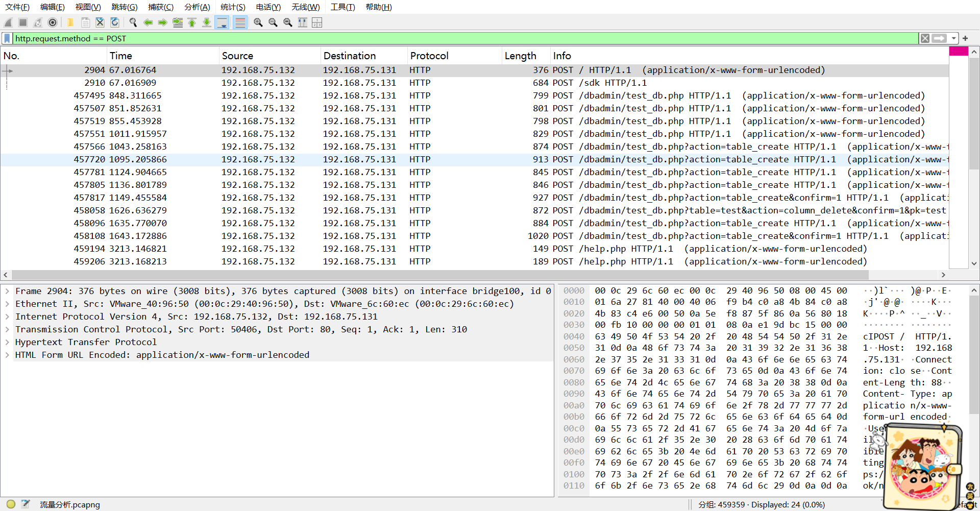Sort packets by Source column
The width and height of the screenshot is (980, 511).
point(270,56)
